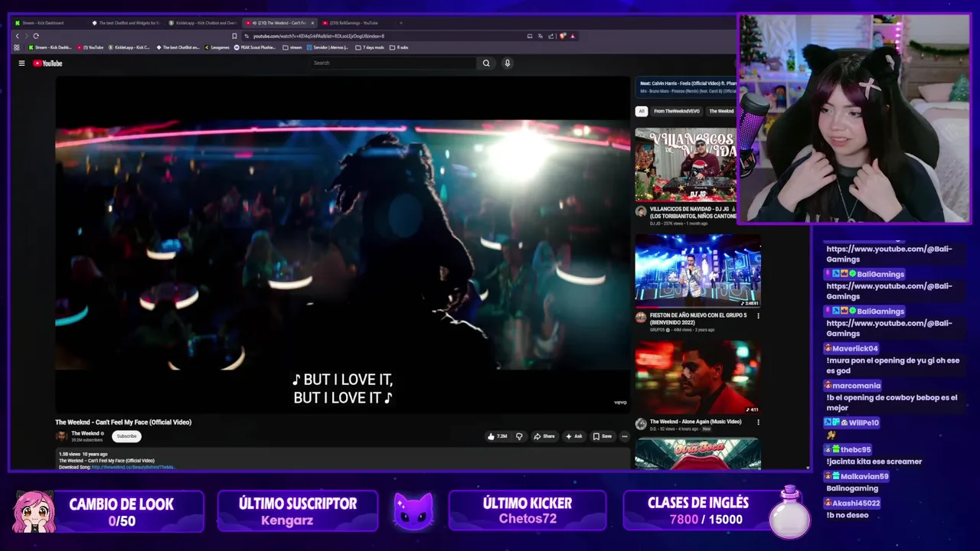Open the 'R subs' bookmarks folder

(399, 47)
